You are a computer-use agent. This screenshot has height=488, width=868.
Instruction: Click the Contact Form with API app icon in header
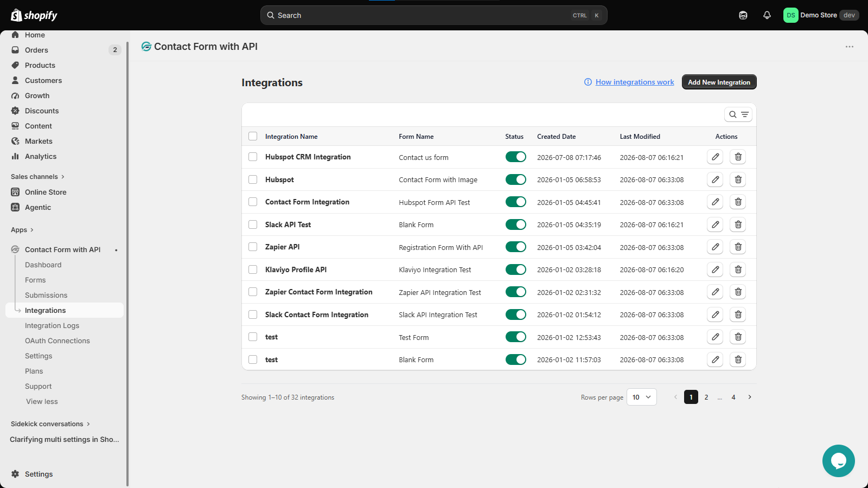[x=146, y=47]
